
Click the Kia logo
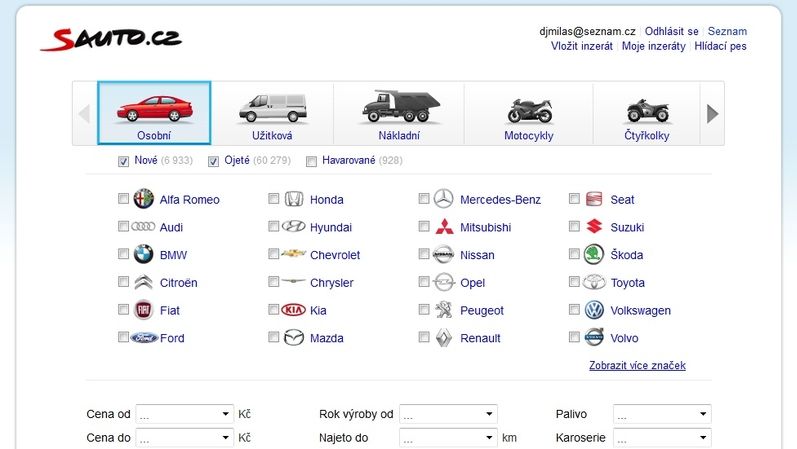294,310
